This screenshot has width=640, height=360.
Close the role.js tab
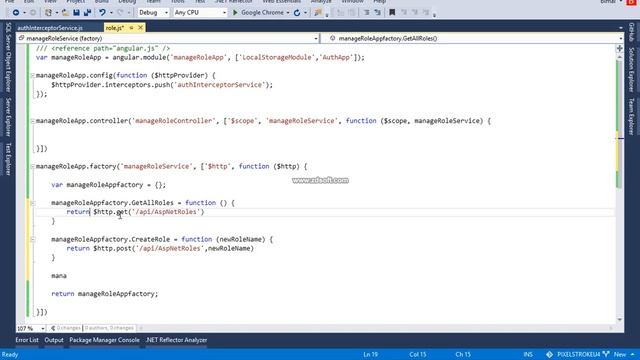point(140,28)
